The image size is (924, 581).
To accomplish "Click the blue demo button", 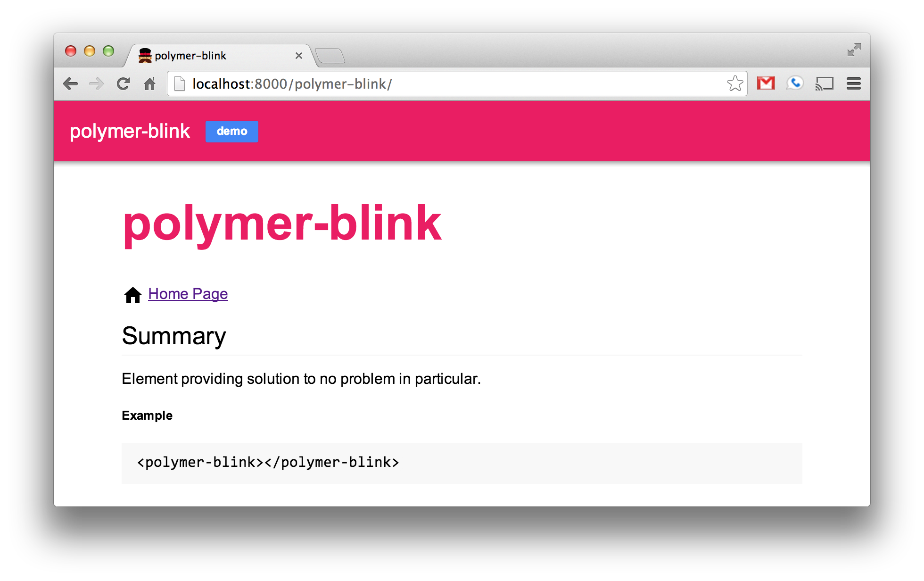I will (x=231, y=131).
